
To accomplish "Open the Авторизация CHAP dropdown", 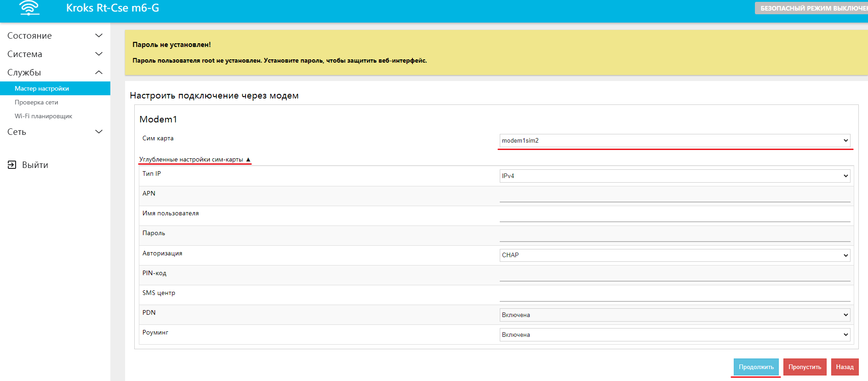I will (674, 255).
